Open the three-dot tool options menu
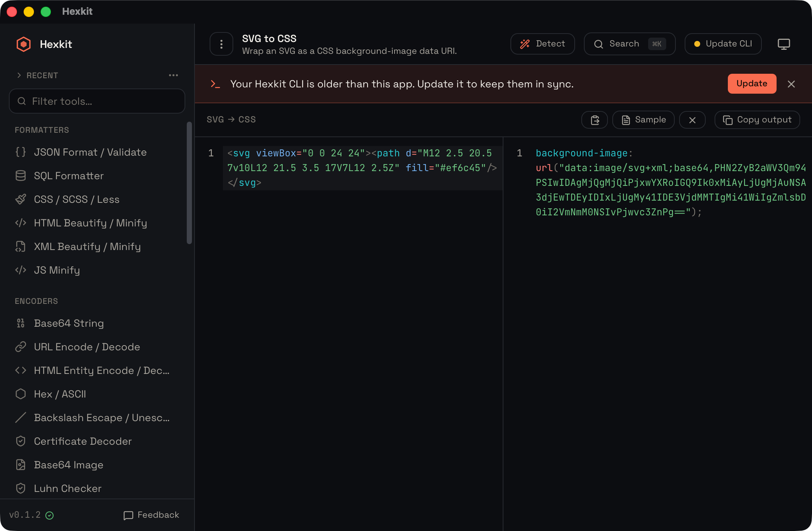The width and height of the screenshot is (812, 531). (x=221, y=44)
